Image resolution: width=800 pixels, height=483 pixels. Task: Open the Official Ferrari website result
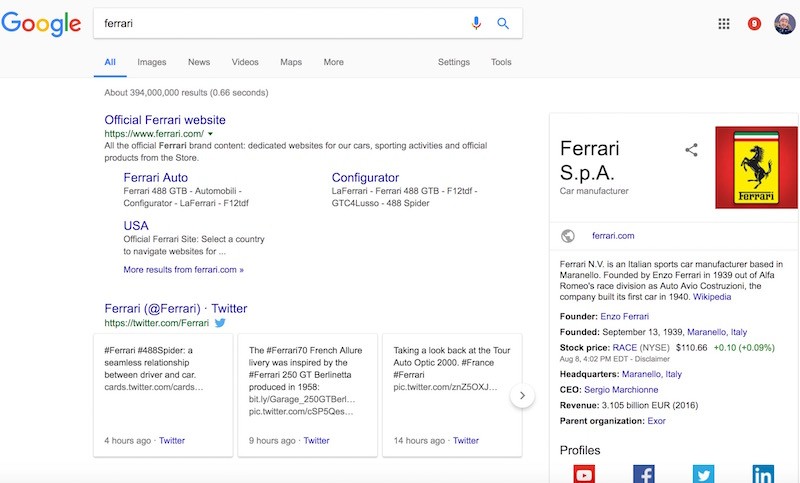[165, 120]
